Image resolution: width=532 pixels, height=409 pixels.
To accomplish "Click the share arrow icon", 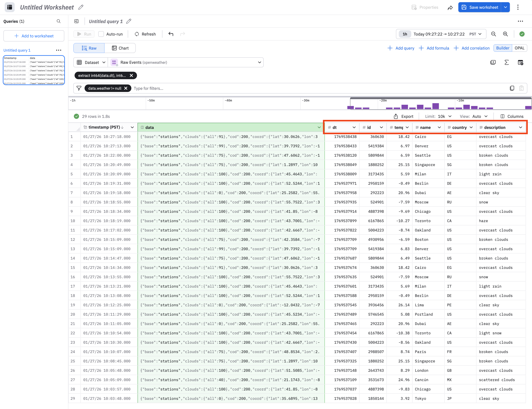I will [x=450, y=7].
